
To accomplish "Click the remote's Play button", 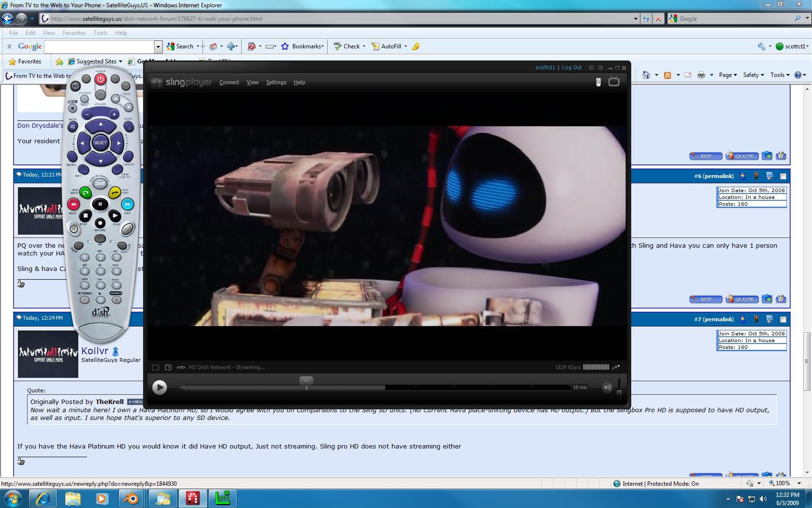I will [115, 216].
